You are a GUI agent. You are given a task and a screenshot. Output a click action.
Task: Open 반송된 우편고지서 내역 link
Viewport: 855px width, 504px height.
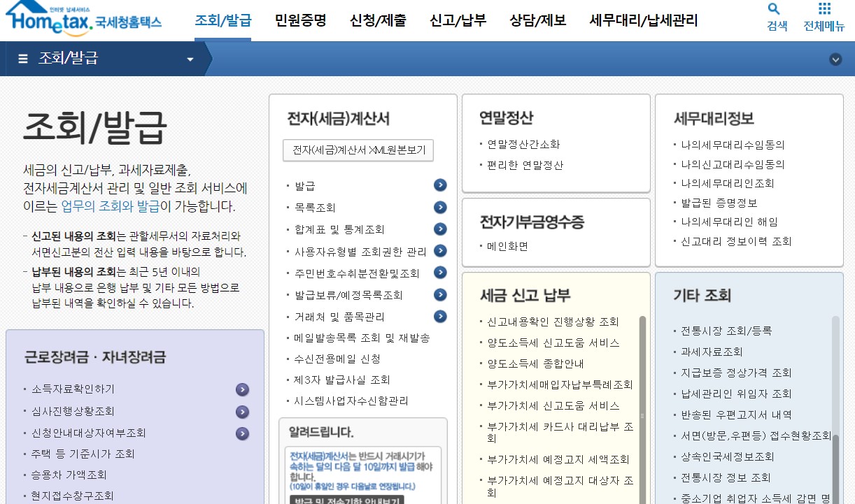(737, 415)
